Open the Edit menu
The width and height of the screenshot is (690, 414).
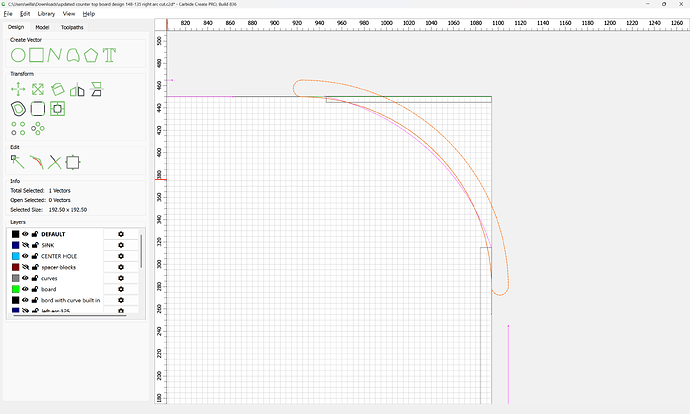[25, 14]
